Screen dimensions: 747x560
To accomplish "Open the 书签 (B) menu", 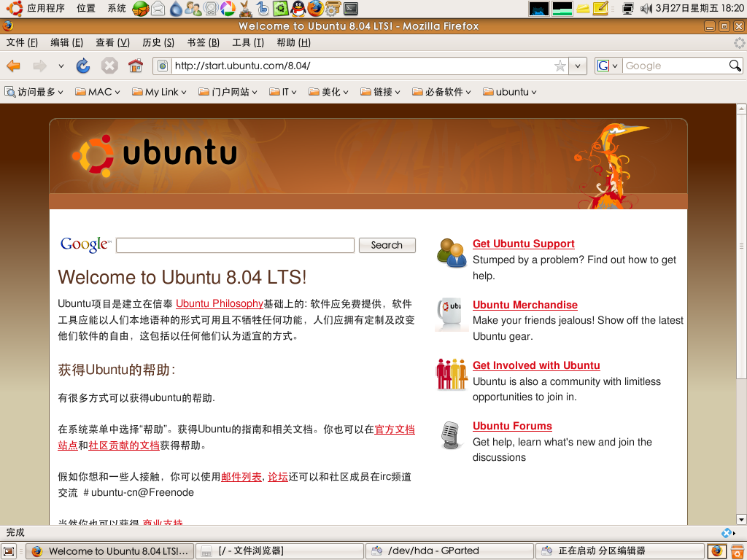I will tap(204, 43).
